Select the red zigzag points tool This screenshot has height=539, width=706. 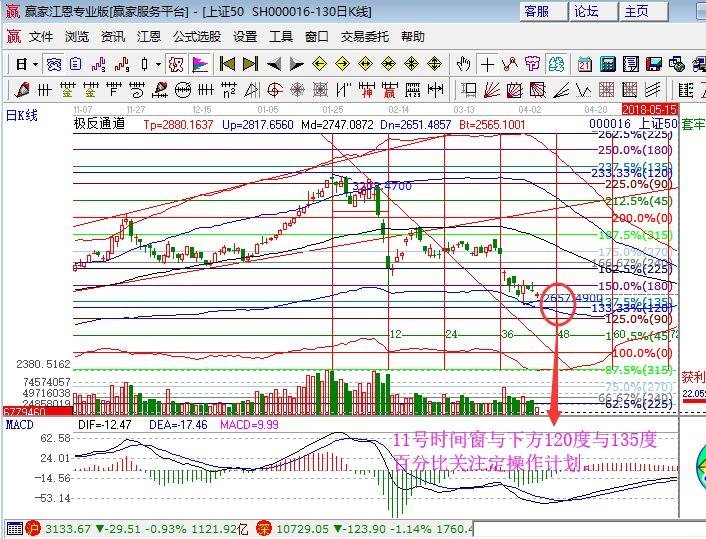(x=510, y=64)
